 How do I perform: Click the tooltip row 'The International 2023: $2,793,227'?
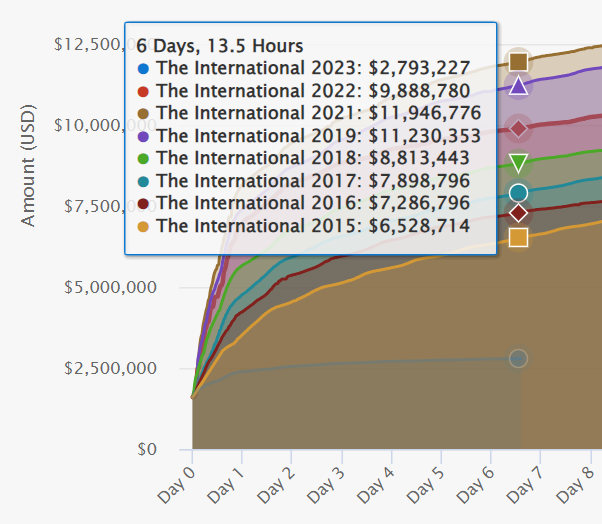[x=303, y=68]
